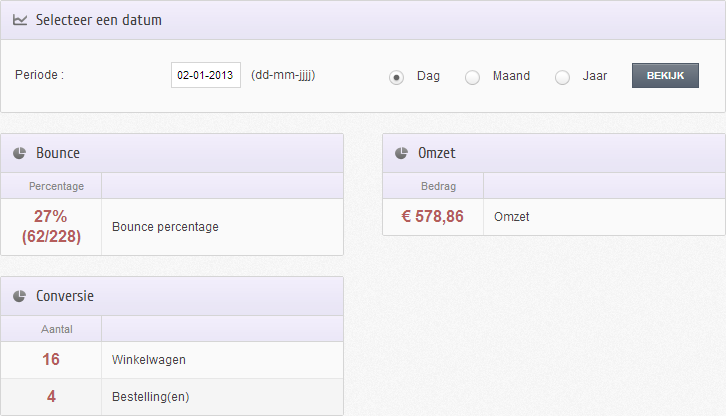Click the Omzet row label
The image size is (726, 416).
512,217
